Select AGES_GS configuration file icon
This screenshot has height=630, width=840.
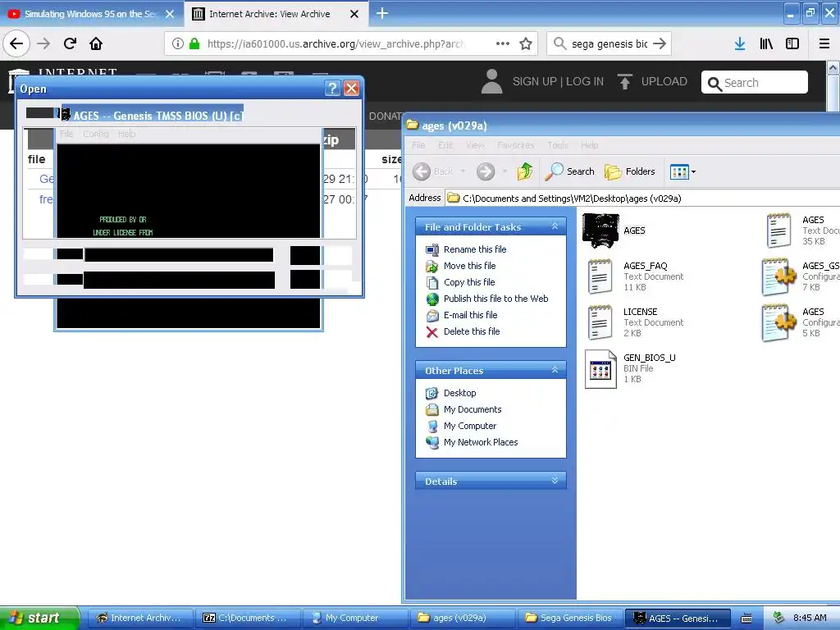pyautogui.click(x=779, y=276)
